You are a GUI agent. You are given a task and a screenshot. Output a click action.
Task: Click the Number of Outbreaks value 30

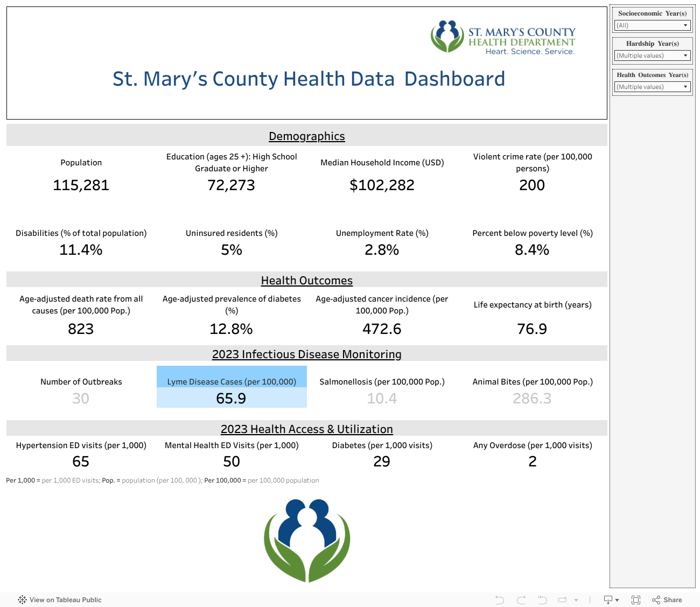pyautogui.click(x=81, y=399)
